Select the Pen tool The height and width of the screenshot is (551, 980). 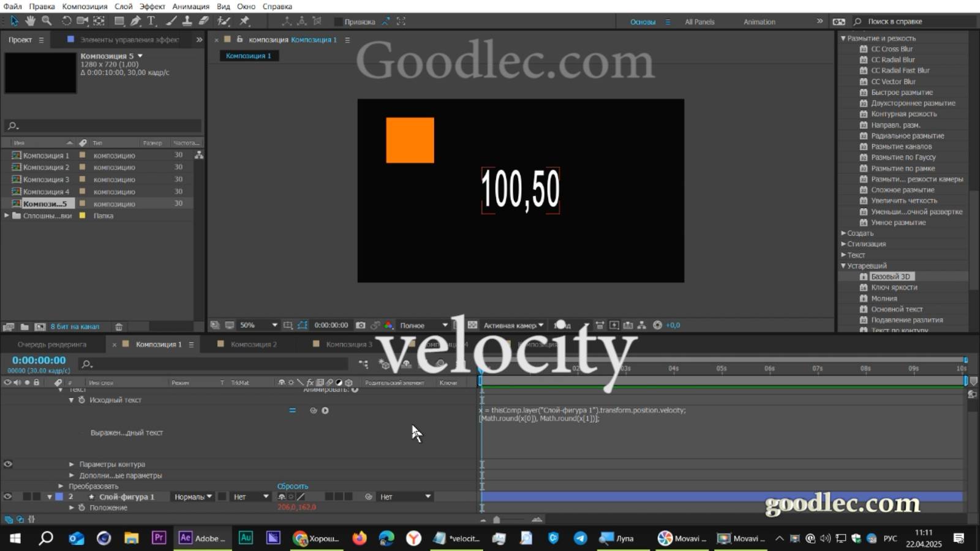pyautogui.click(x=134, y=20)
